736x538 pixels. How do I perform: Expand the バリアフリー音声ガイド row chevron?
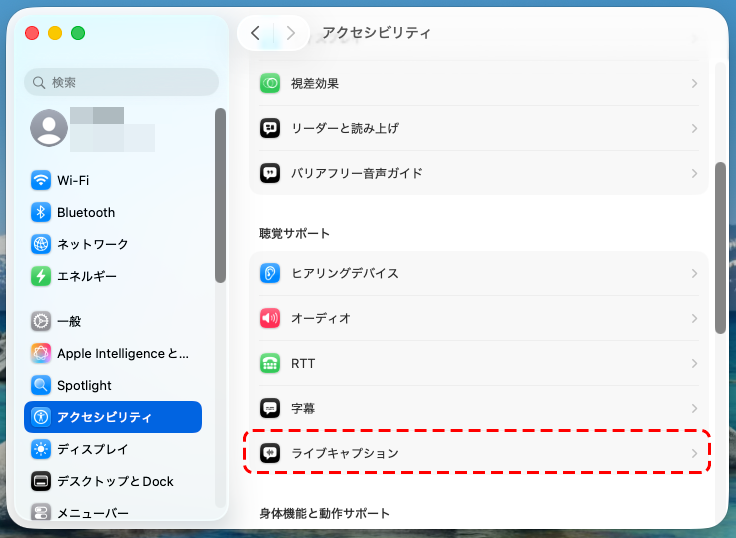[x=694, y=173]
